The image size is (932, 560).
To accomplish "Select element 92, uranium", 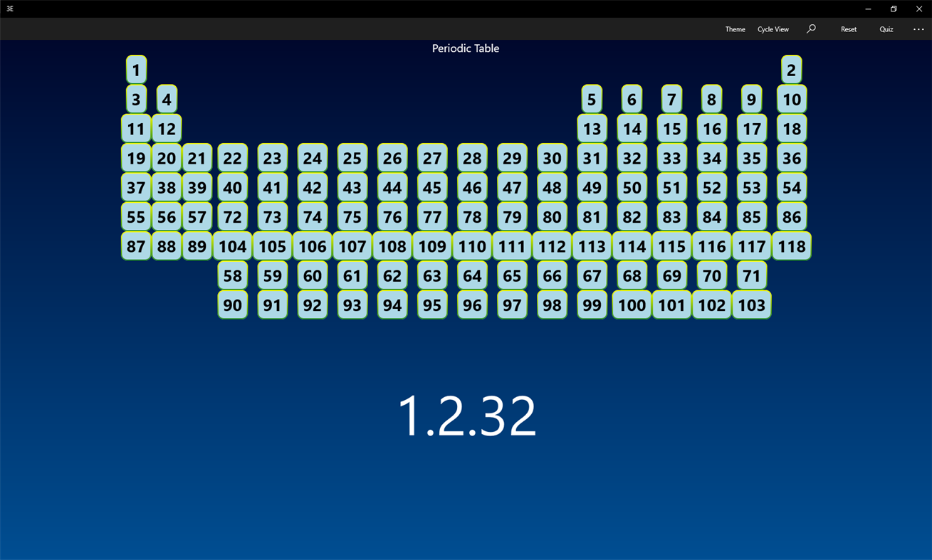I will [312, 305].
